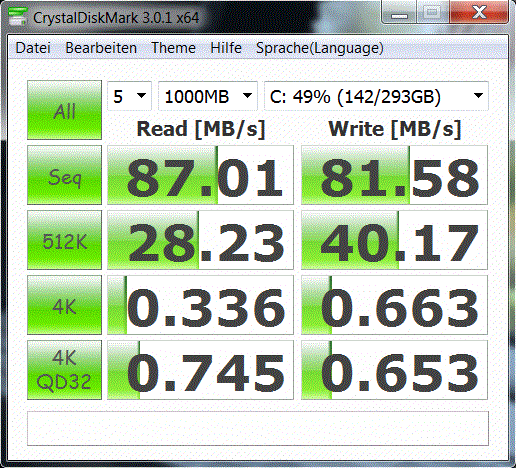Open the test count dropdown showing 5
516x468 pixels.
(129, 96)
